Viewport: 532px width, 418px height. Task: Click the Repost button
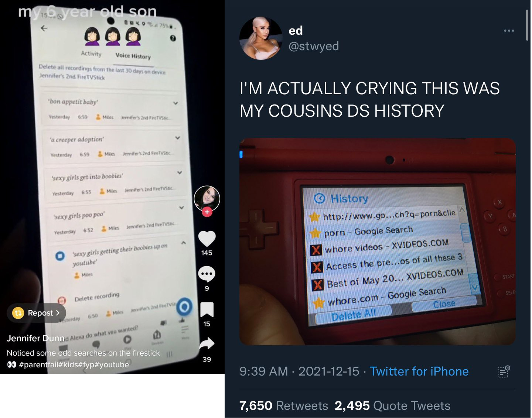(x=36, y=313)
